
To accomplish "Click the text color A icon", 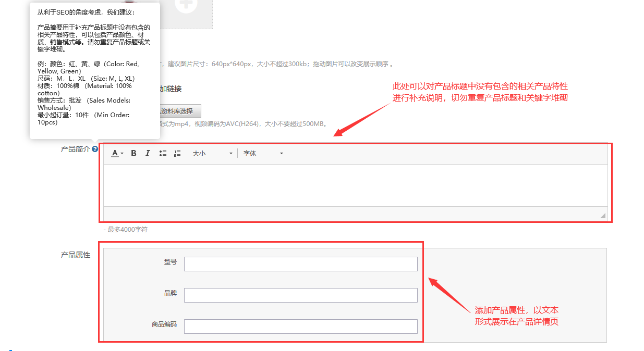I will pyautogui.click(x=115, y=154).
